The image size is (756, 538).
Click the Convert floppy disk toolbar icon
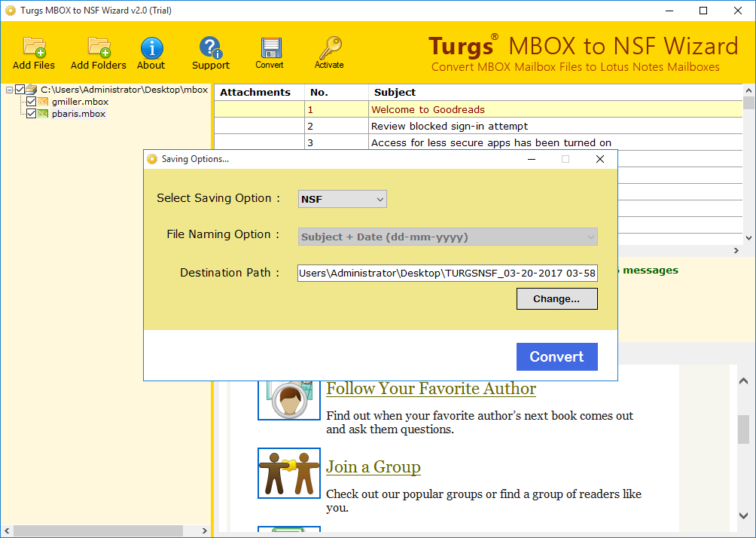point(270,47)
